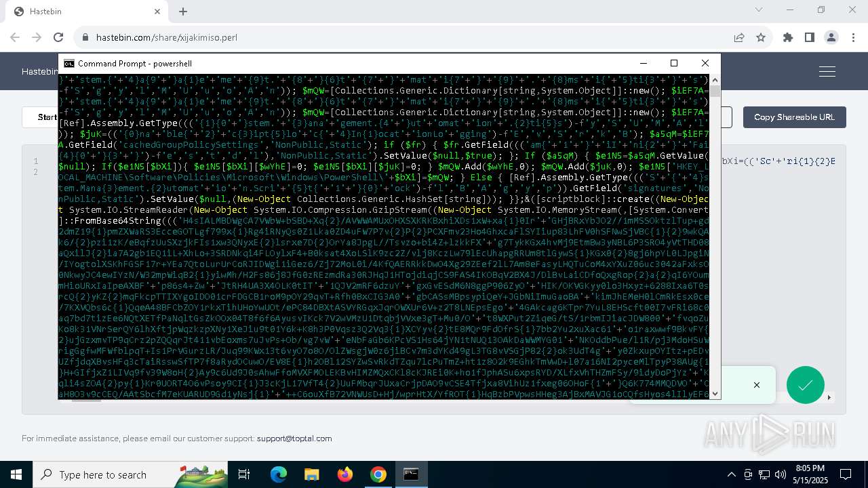Close the Hastebin tab
The width and height of the screenshot is (868, 488).
coord(157,12)
